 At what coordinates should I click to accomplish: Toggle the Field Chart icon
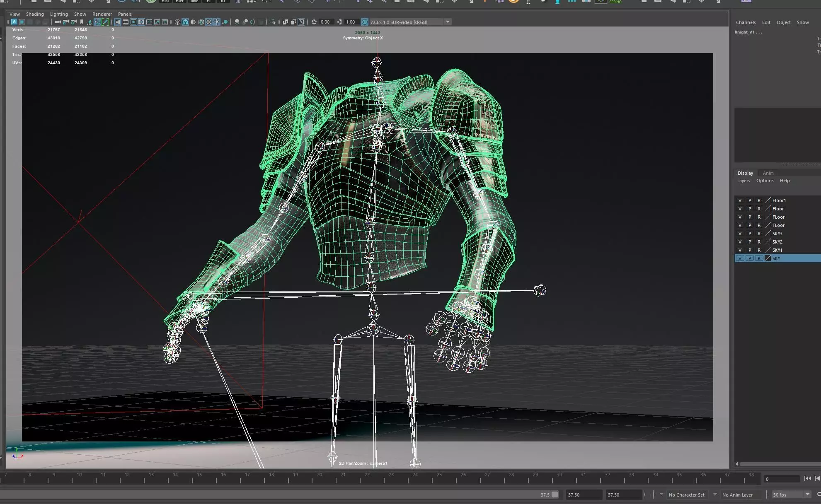tap(149, 22)
